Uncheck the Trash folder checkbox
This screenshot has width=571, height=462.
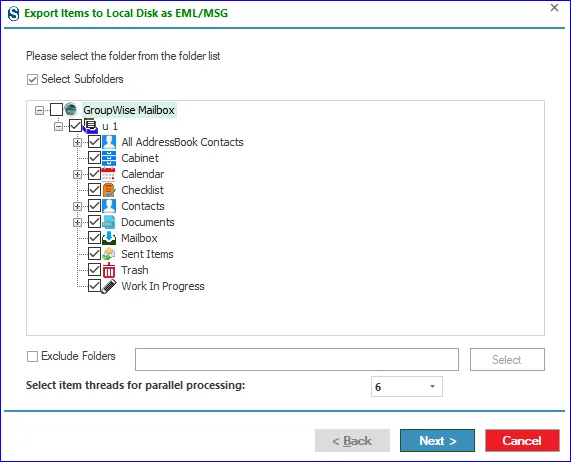click(x=94, y=270)
